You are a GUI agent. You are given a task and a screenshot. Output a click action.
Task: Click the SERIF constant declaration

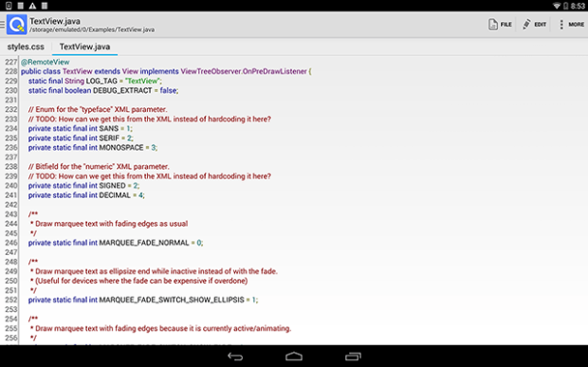tap(109, 138)
